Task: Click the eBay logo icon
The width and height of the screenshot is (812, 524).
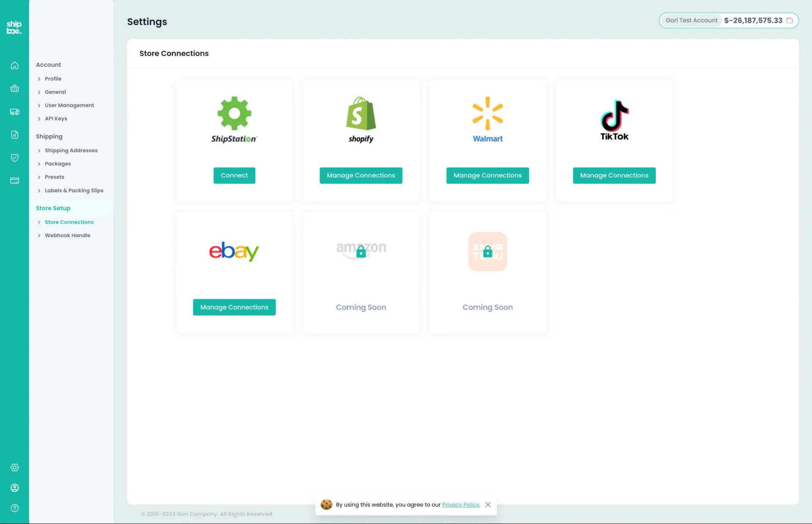Action: (234, 251)
